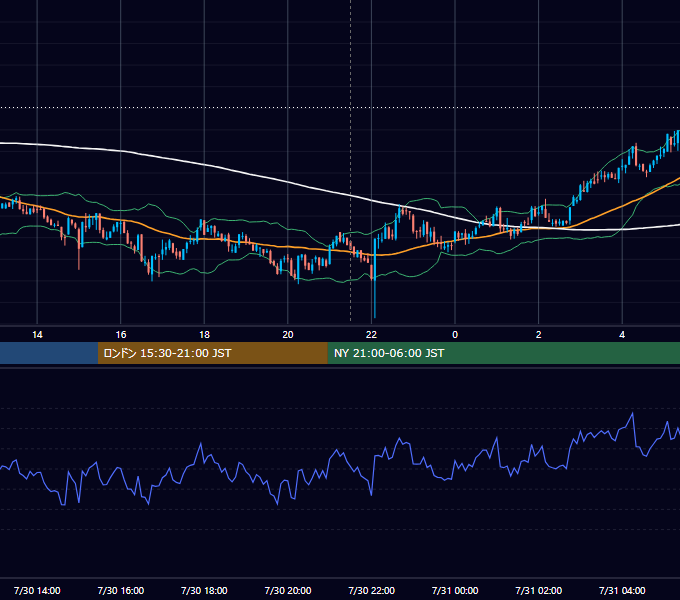Click the 7/30 14:00 label on the lower axis
Screen dimensions: 680x600
37,590
